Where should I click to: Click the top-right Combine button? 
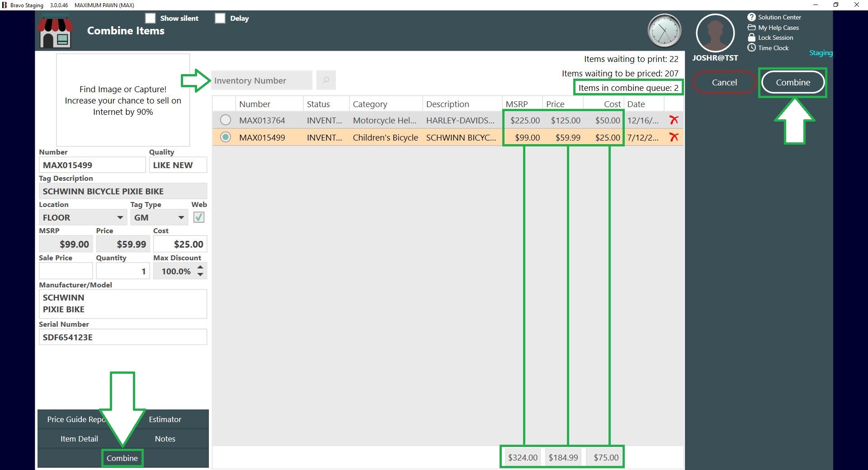[793, 82]
